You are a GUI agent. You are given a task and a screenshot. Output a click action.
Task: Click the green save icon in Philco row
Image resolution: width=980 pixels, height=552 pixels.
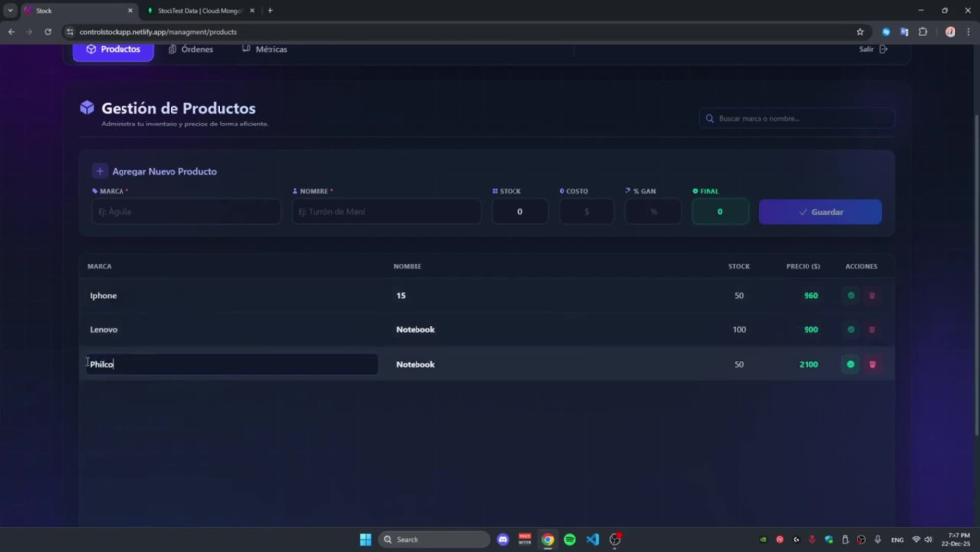851,364
